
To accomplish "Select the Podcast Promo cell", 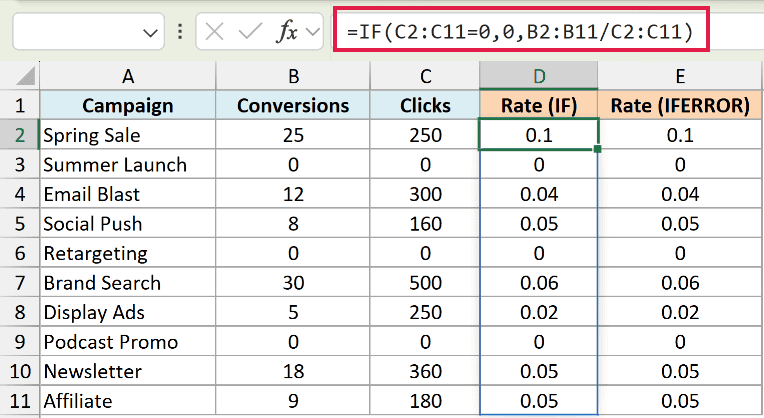I will point(128,342).
